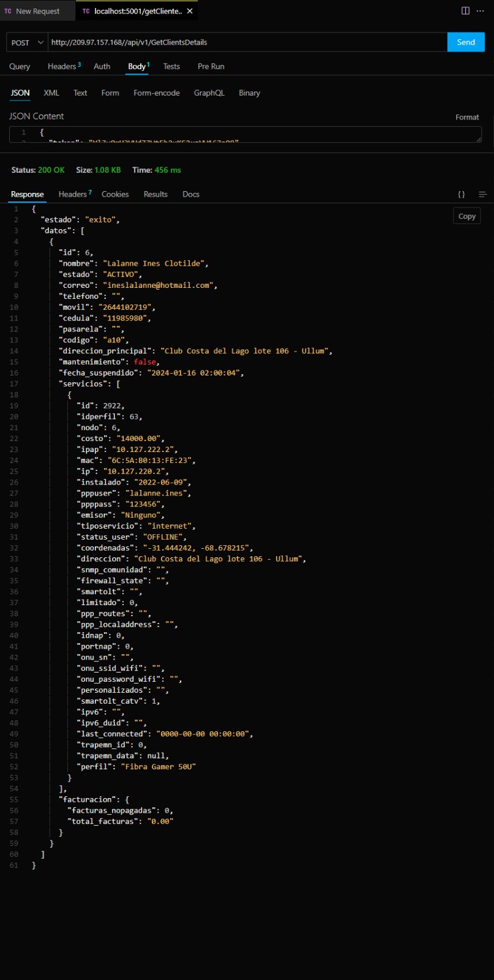Click the curly braces response icon

[x=462, y=194]
